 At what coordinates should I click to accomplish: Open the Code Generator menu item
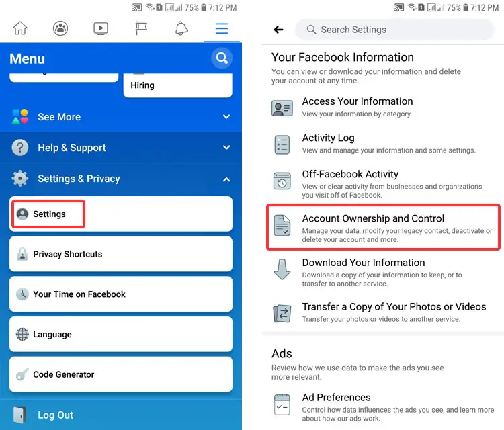coord(121,374)
